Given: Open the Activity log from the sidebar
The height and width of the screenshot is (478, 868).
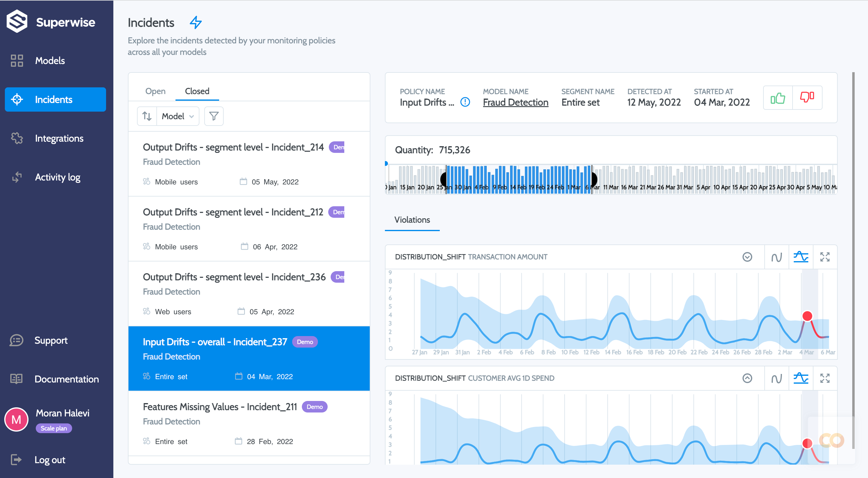Looking at the screenshot, I should (x=58, y=177).
